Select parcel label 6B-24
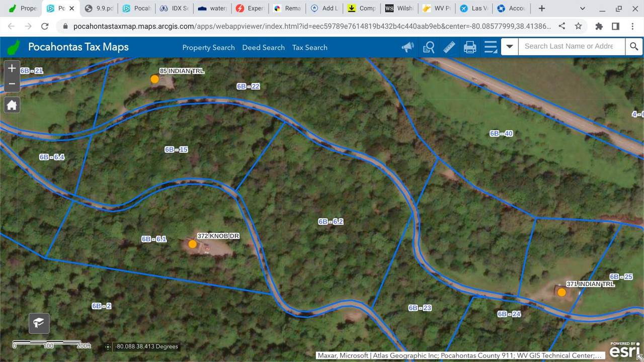The image size is (644, 362). click(509, 314)
